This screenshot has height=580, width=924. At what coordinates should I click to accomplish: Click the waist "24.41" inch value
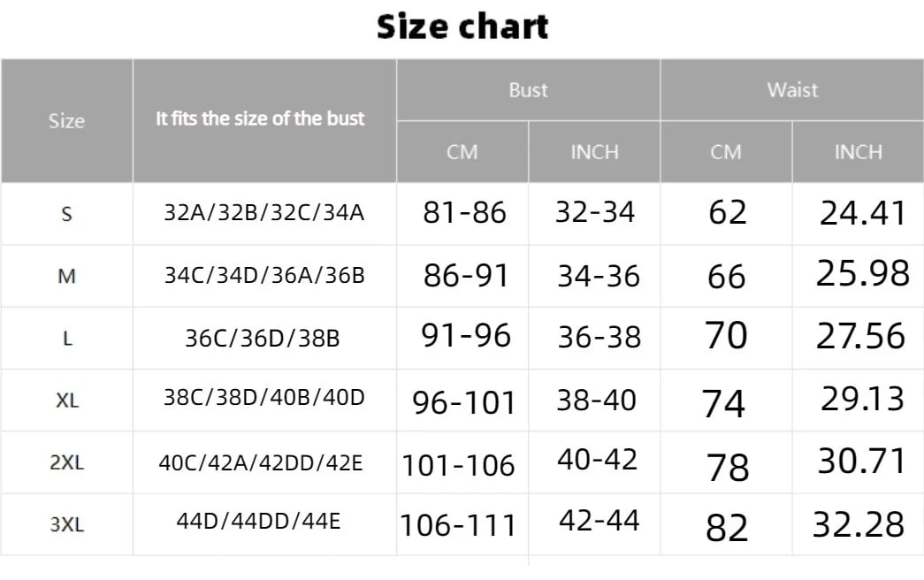(x=862, y=213)
